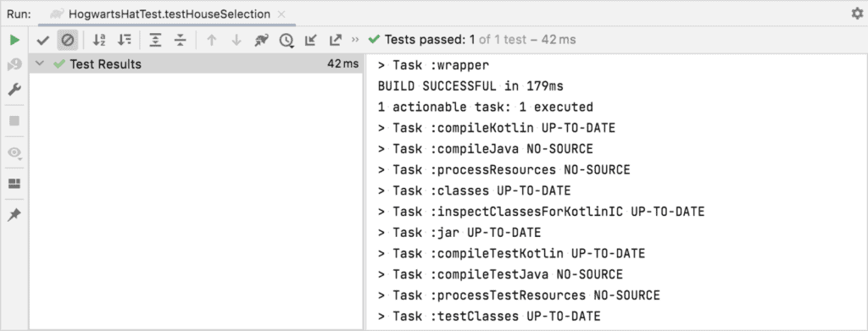Open run panel settings gear
Viewport: 868px width, 331px height.
coord(857,14)
